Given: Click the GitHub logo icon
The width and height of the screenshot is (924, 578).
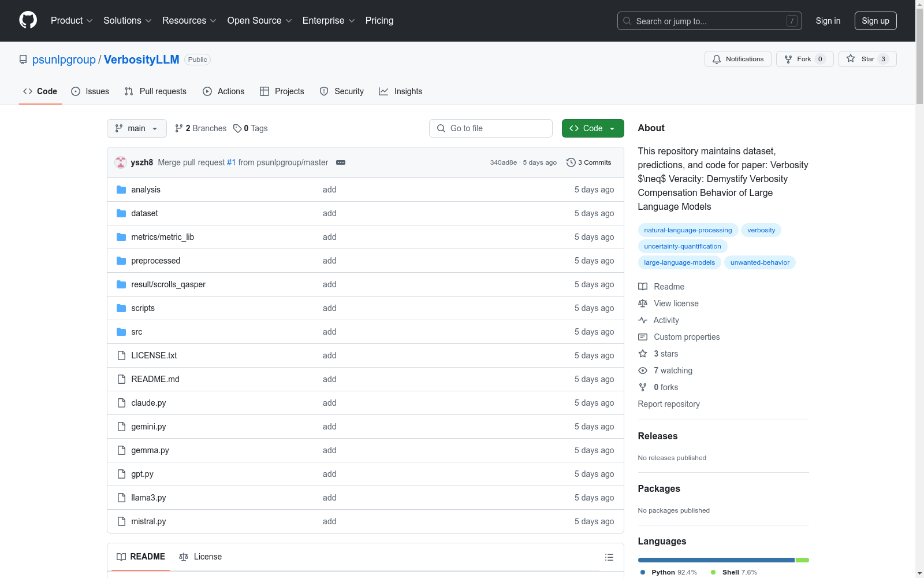Looking at the screenshot, I should (x=28, y=20).
